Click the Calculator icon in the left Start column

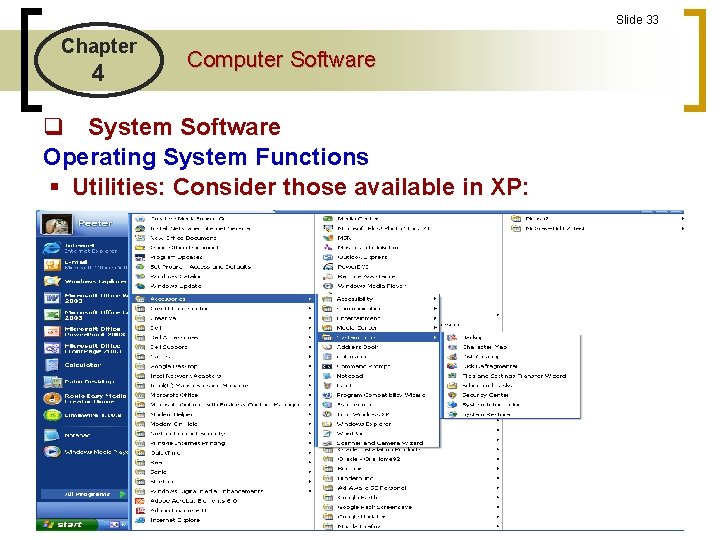[x=52, y=365]
